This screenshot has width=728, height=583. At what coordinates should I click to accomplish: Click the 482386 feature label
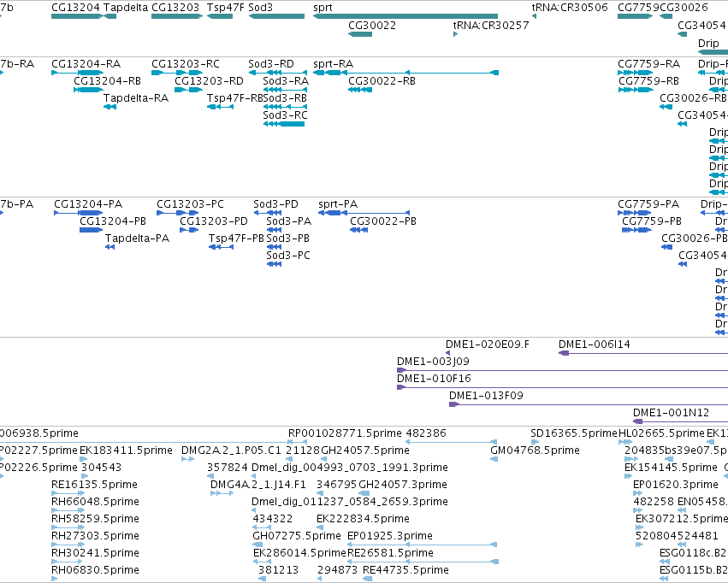[x=426, y=433]
